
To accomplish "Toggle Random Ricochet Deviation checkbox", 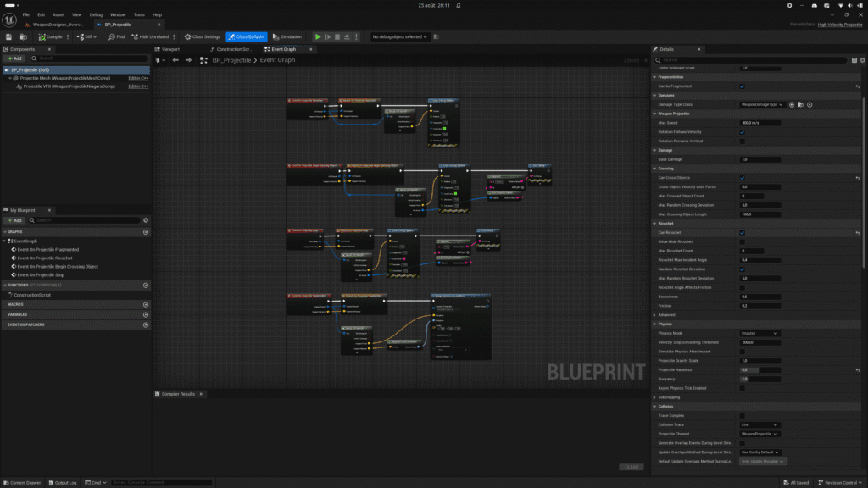I will 742,269.
